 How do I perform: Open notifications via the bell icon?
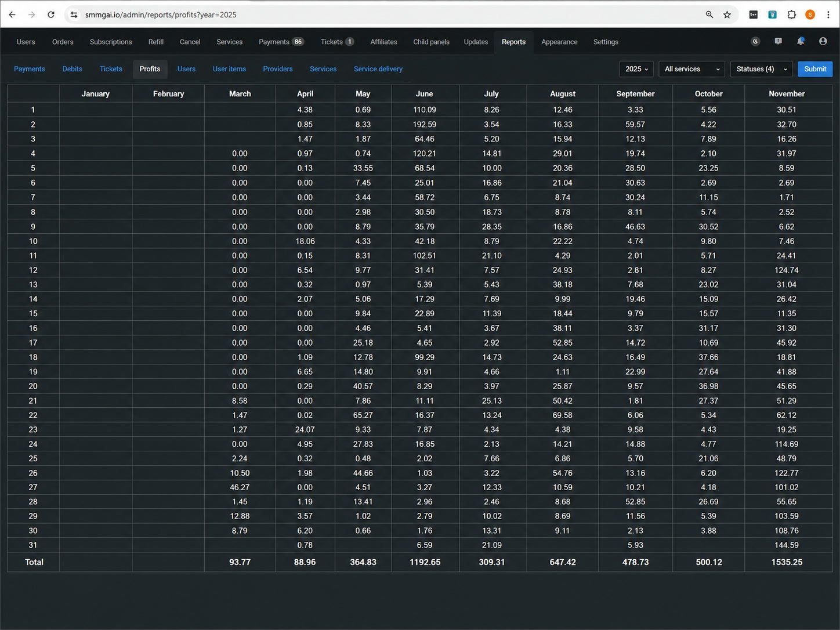click(x=801, y=41)
